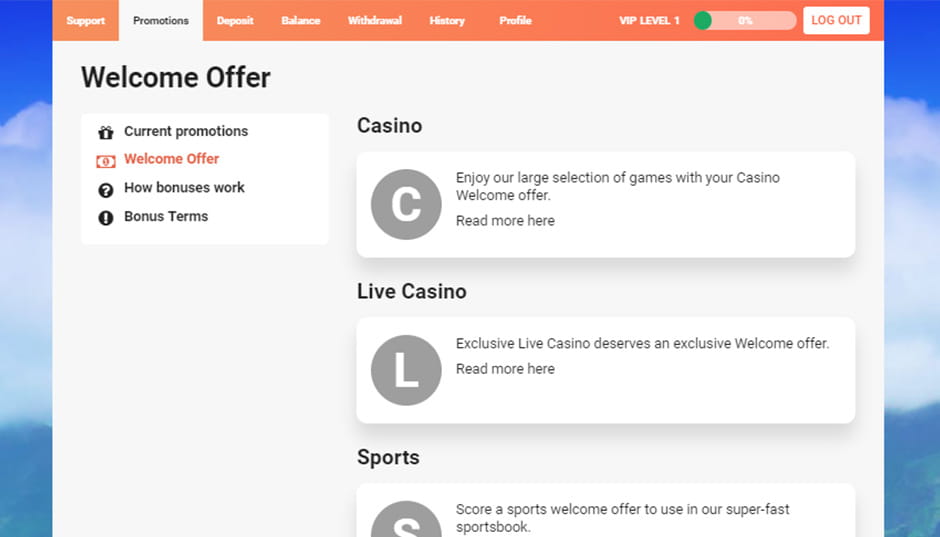Click the exclamation icon beside Bonus Terms

pyautogui.click(x=106, y=218)
